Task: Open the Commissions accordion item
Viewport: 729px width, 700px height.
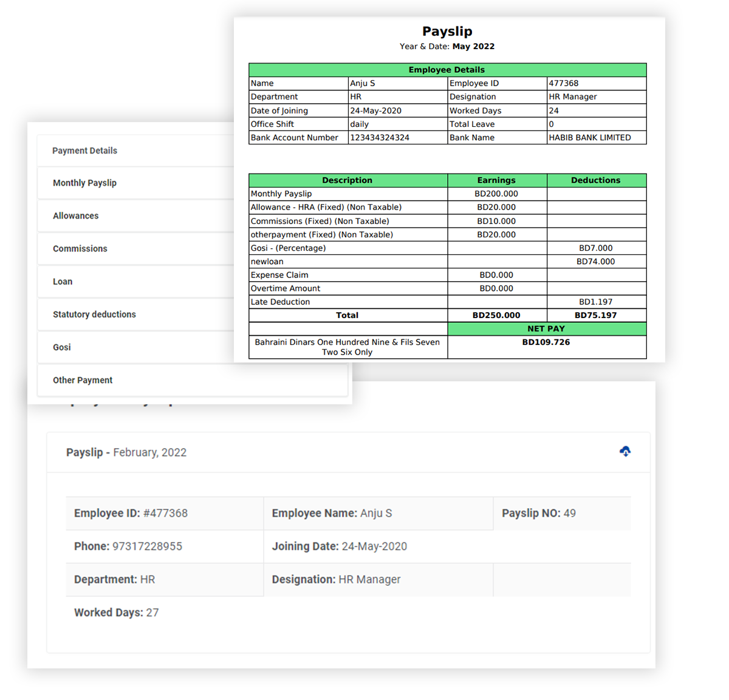Action: click(80, 248)
